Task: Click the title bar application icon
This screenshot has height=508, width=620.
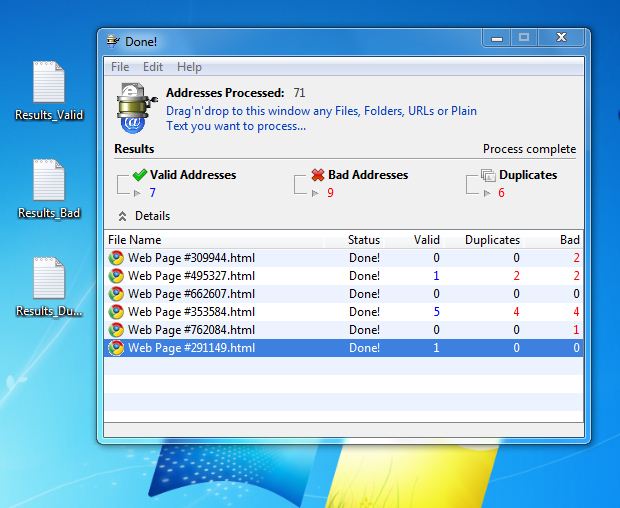Action: (113, 41)
